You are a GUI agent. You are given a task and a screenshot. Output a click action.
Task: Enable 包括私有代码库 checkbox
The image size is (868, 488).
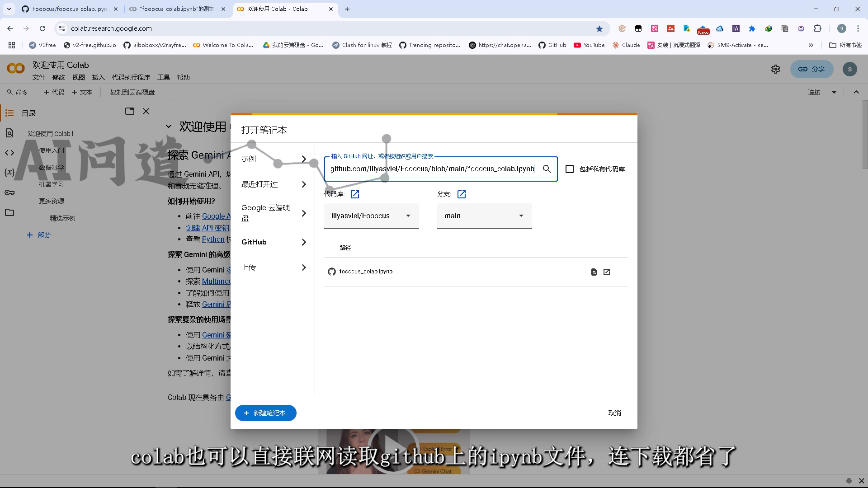570,169
